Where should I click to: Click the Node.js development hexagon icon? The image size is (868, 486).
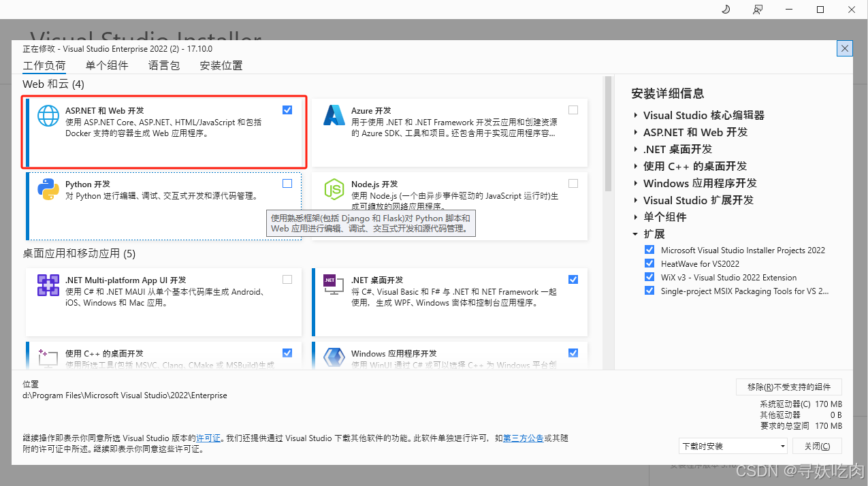tap(334, 189)
